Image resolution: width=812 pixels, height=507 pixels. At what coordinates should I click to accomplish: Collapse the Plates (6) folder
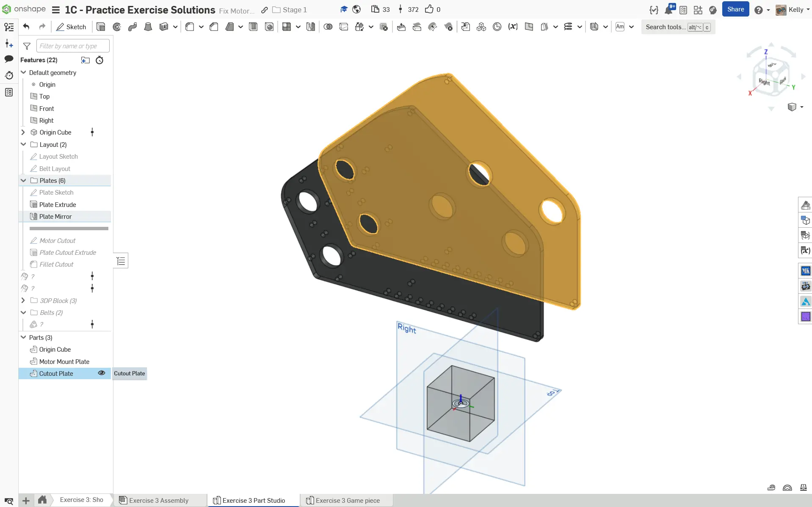click(24, 181)
